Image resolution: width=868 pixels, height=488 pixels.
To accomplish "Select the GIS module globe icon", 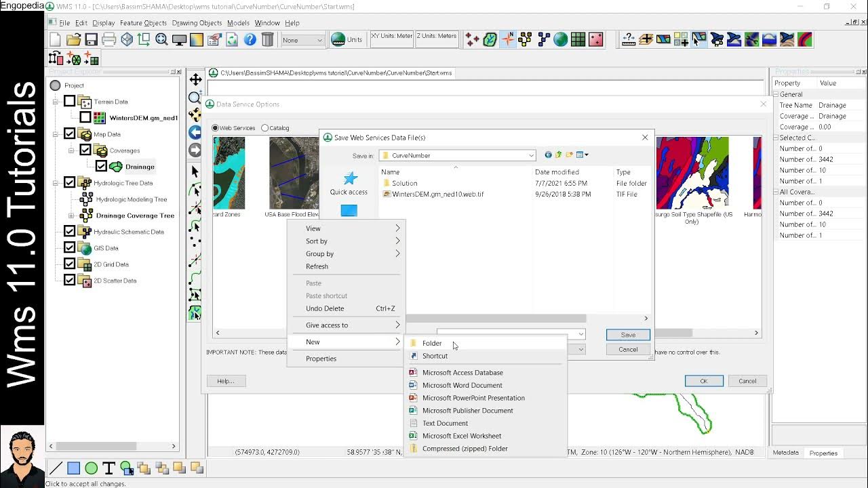I will 560,40.
